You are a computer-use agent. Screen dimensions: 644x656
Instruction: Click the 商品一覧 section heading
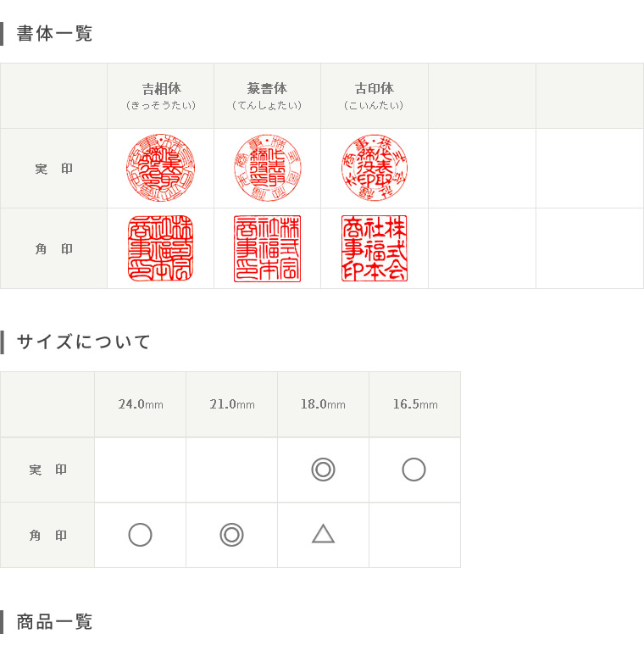[54, 622]
